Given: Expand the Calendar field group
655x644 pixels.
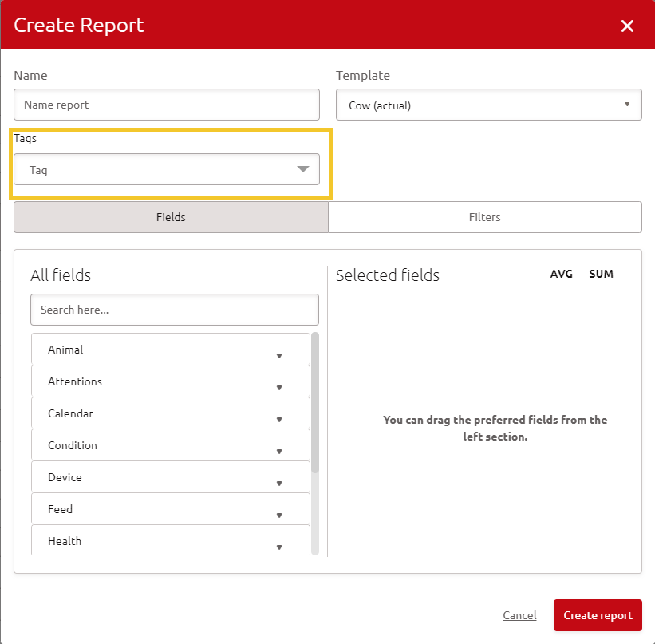Looking at the screenshot, I should coord(171,413).
